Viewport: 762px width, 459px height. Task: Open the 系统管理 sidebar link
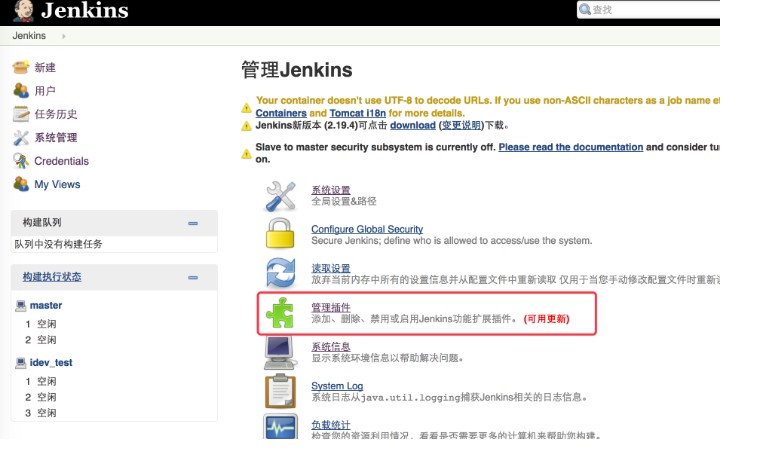(x=56, y=137)
